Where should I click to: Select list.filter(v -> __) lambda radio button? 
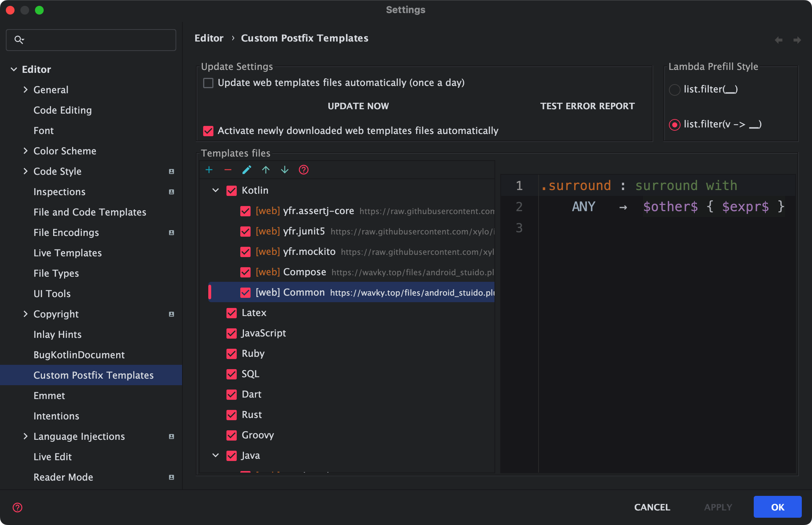pyautogui.click(x=674, y=125)
